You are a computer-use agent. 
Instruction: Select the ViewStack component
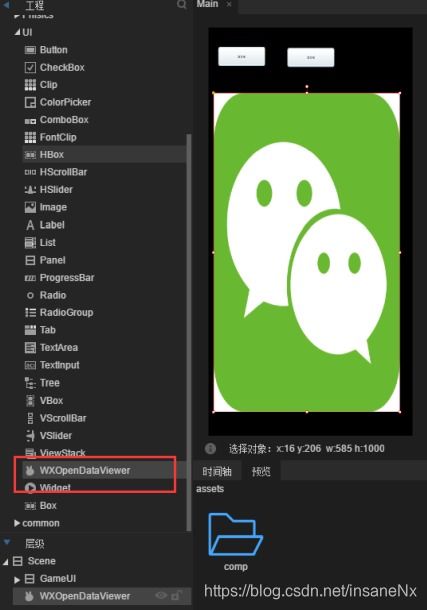click(x=62, y=453)
